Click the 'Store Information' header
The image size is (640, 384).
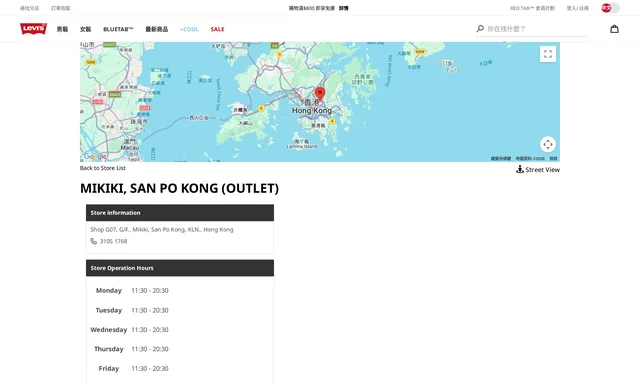180,213
